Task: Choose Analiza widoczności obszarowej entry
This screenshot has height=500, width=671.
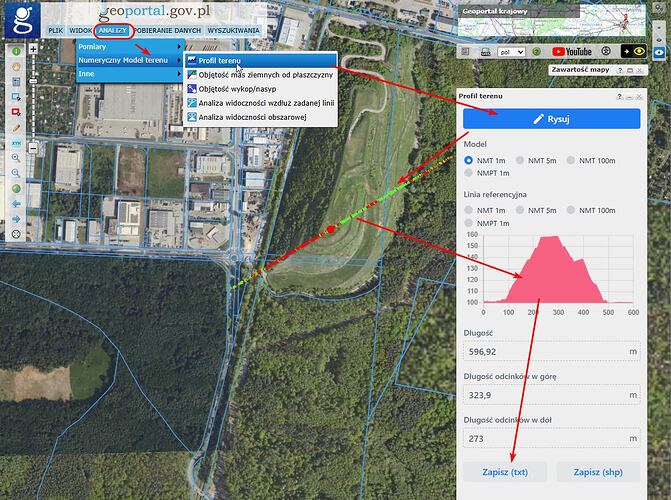Action: 261,117
